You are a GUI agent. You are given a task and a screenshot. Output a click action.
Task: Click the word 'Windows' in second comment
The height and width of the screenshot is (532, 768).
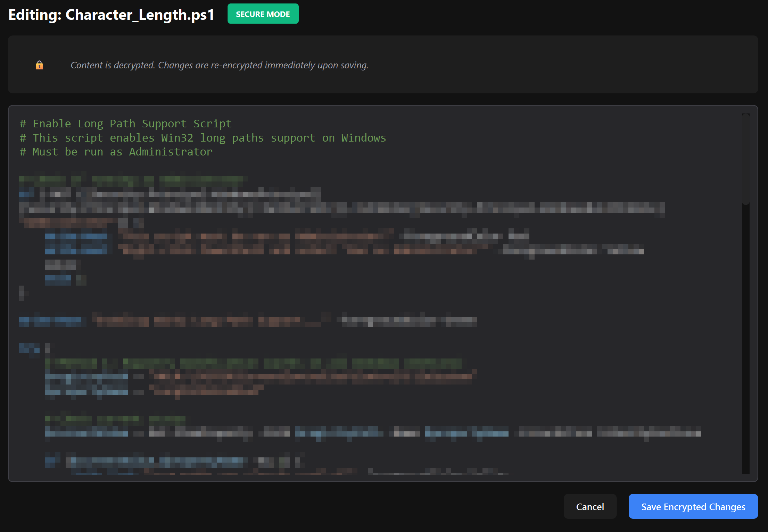click(363, 138)
